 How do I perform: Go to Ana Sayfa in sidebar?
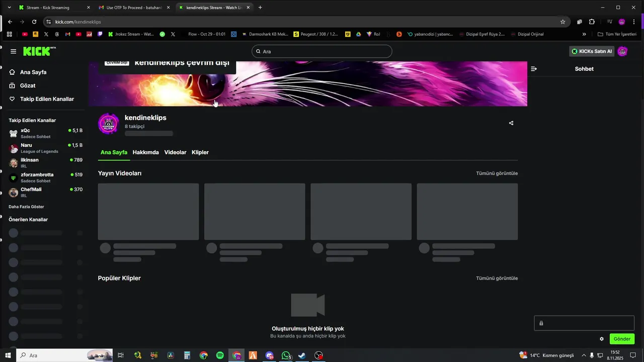[33, 72]
